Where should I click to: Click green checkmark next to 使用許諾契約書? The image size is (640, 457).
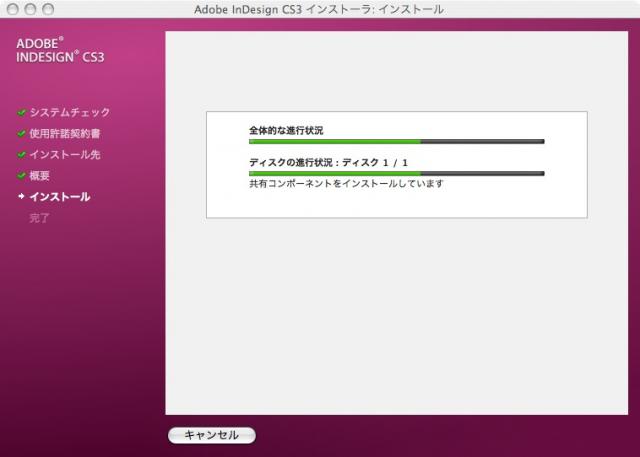point(22,133)
